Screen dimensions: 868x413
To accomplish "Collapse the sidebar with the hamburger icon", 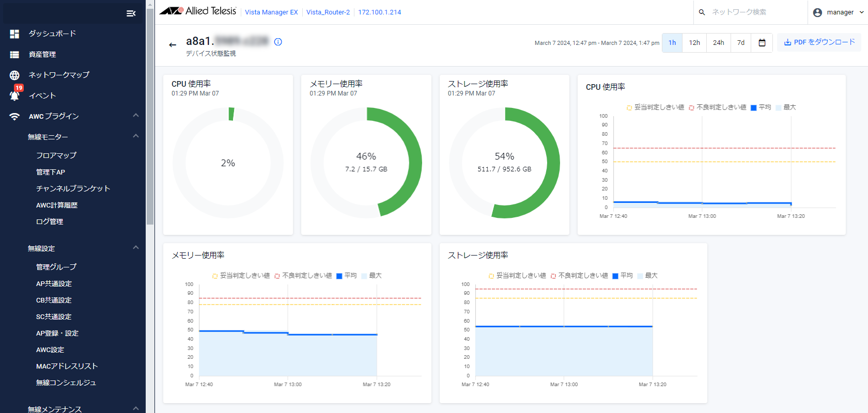I will tap(131, 13).
